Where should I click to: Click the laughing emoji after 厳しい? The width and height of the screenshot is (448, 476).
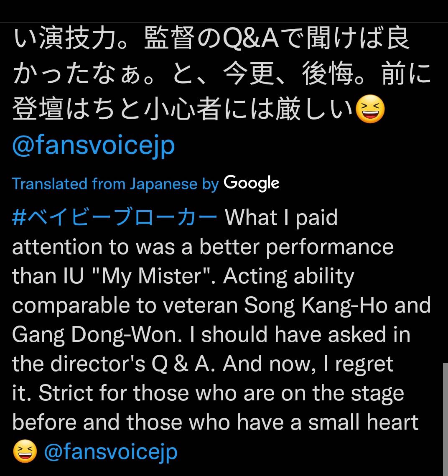[x=370, y=109]
